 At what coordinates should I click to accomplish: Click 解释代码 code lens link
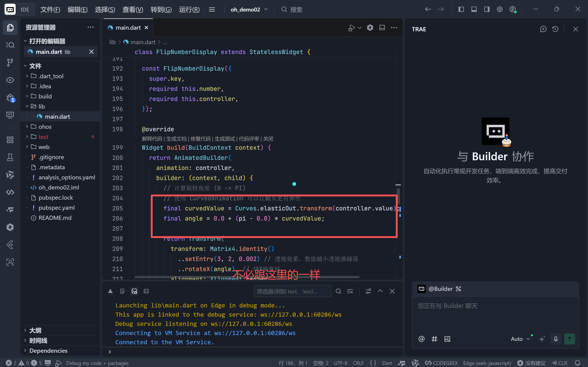[152, 139]
